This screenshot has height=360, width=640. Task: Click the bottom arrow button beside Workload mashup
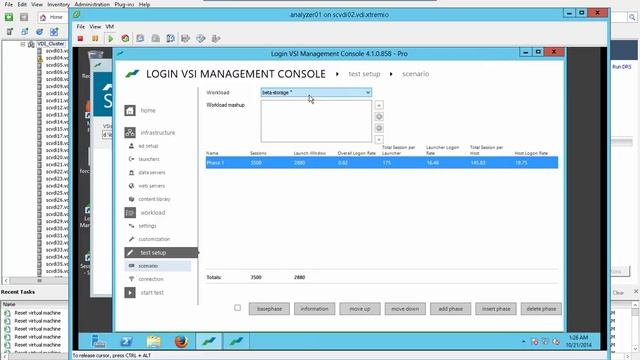[379, 140]
